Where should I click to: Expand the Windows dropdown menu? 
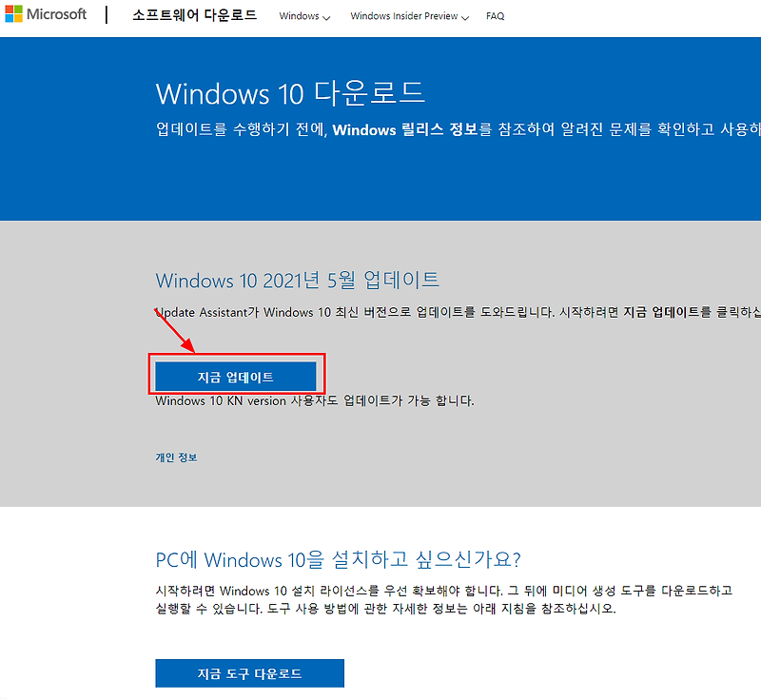[304, 16]
